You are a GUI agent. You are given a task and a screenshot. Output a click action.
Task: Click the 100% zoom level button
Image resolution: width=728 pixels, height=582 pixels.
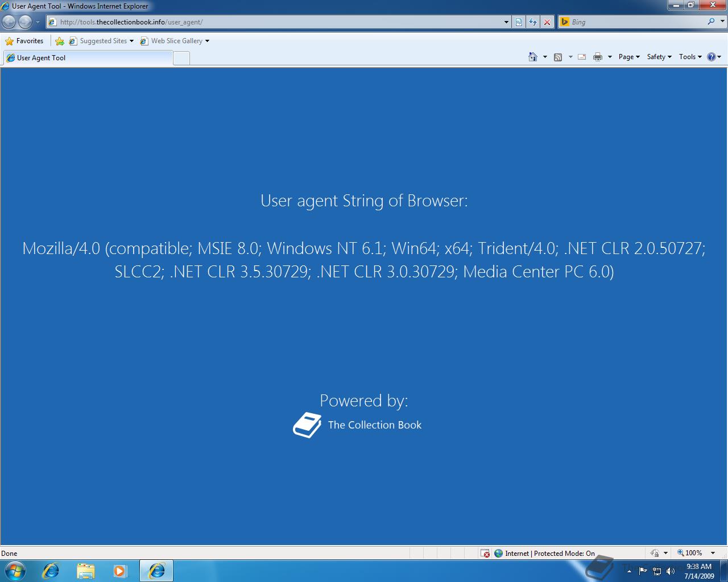pyautogui.click(x=690, y=553)
